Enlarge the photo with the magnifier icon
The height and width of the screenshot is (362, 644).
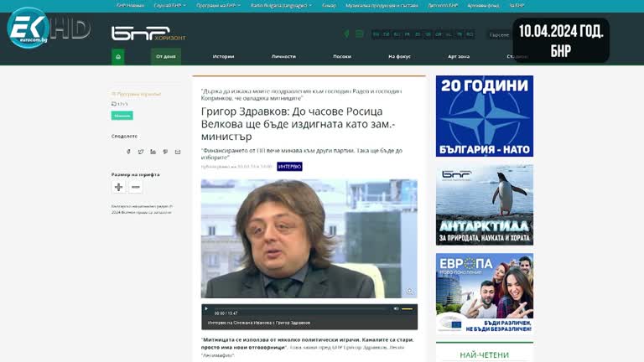(x=409, y=291)
